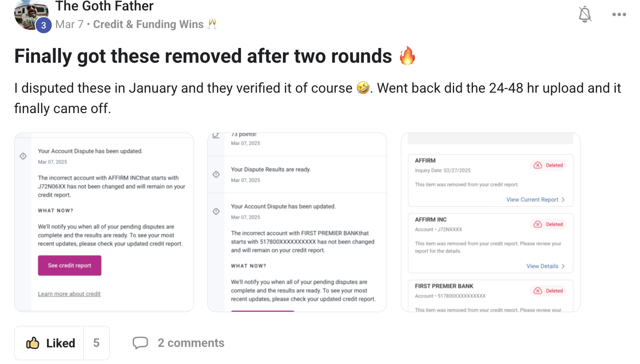The width and height of the screenshot is (640, 364).
Task: Click View Details chevron under AFFIRM INC
Action: [x=545, y=266]
